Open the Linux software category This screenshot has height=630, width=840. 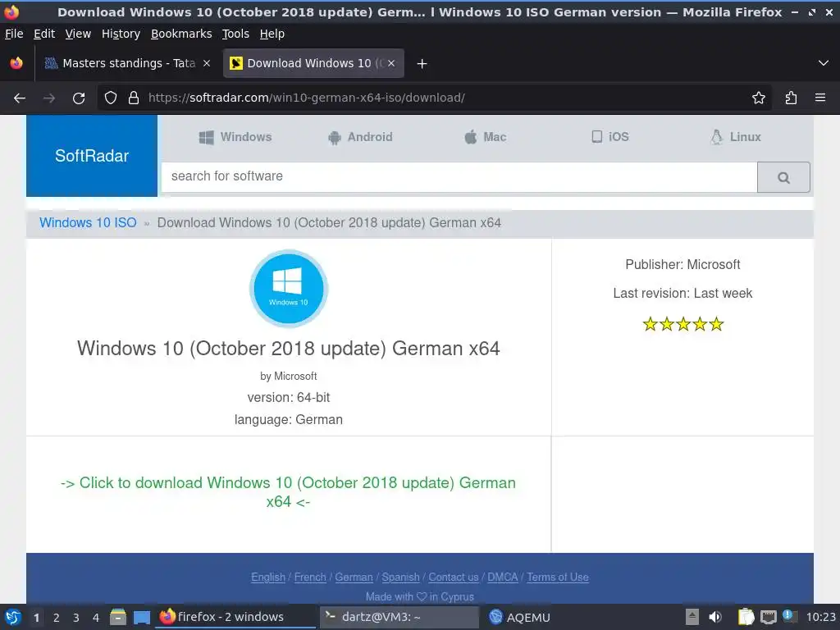point(736,137)
